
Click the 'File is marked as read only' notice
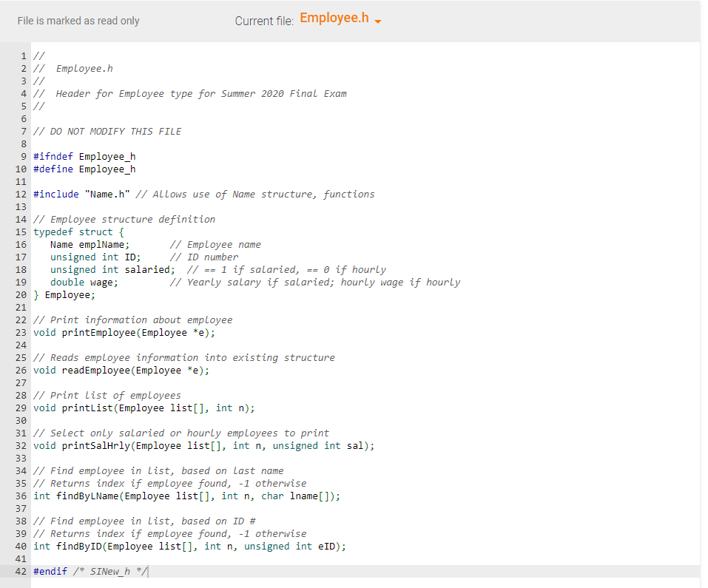[78, 21]
